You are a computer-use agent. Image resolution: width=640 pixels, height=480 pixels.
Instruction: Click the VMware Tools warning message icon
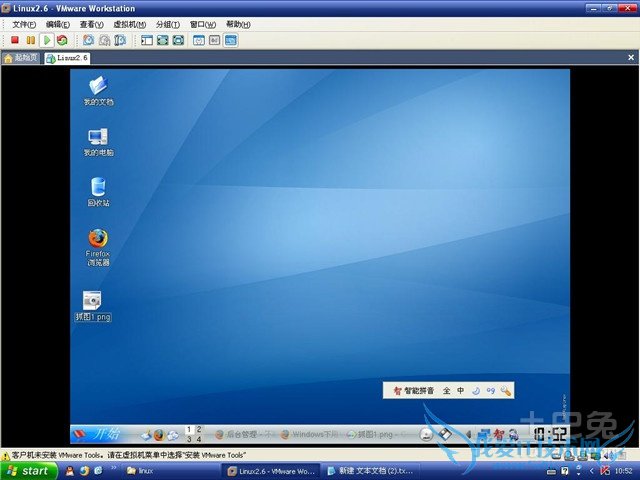click(5, 455)
